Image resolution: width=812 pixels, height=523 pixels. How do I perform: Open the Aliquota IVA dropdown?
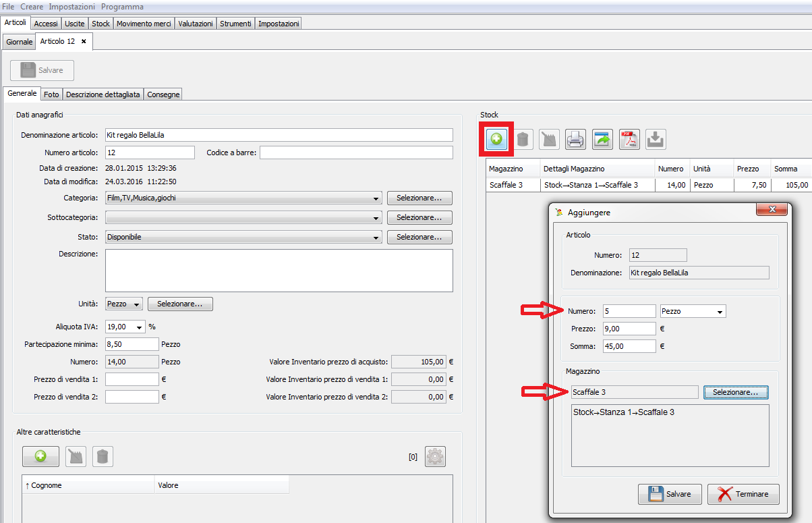140,327
